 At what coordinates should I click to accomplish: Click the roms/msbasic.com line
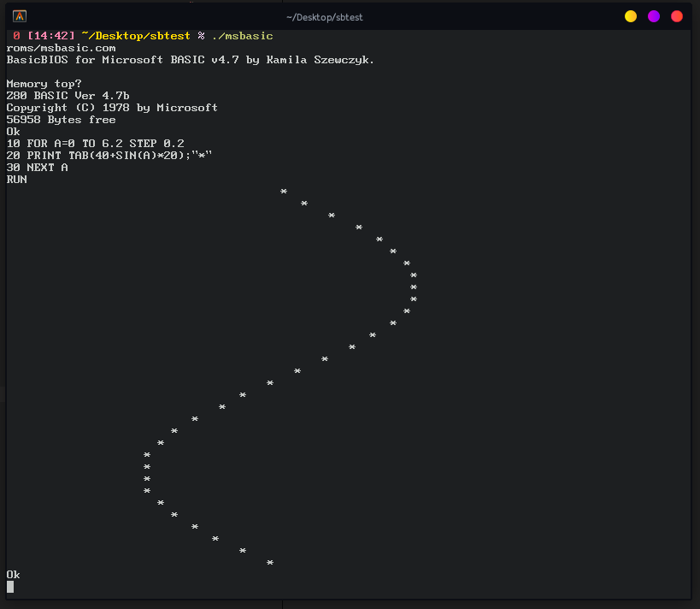(62, 48)
